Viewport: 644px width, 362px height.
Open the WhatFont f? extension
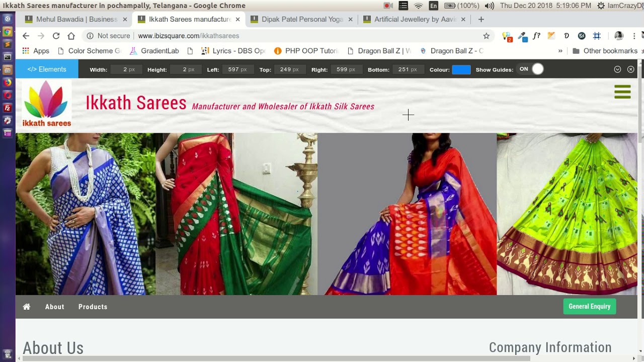537,36
